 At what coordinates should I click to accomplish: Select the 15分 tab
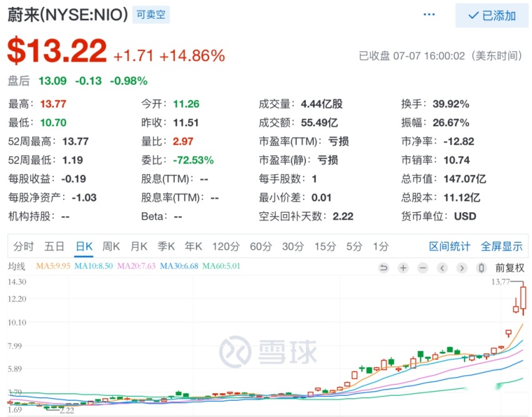click(x=325, y=247)
